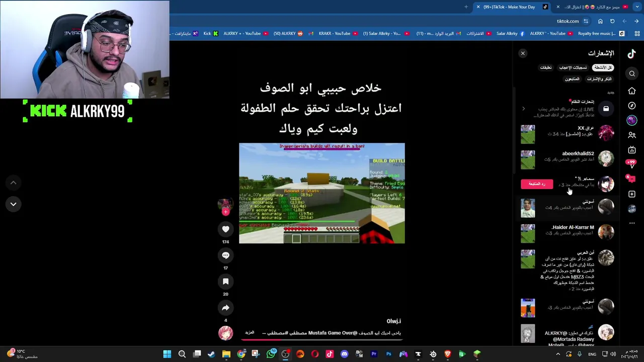
Task: Seek in the video progress bar
Action: tap(322, 340)
